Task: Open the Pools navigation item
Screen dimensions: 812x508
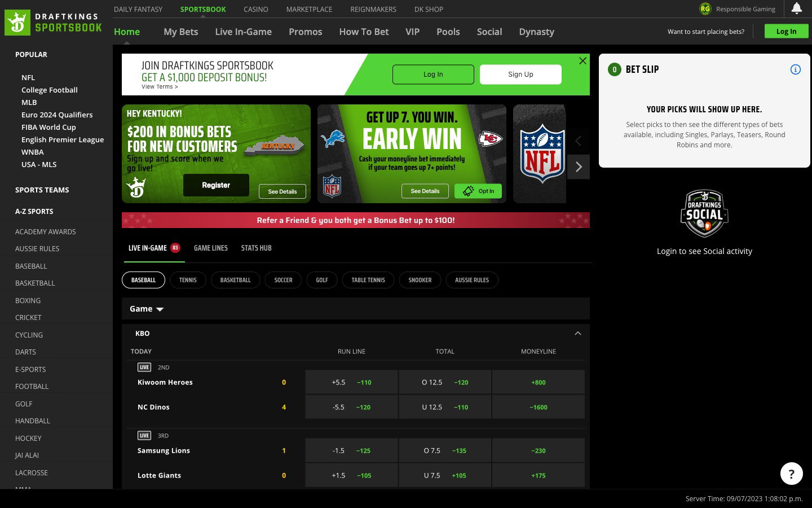Action: tap(448, 32)
